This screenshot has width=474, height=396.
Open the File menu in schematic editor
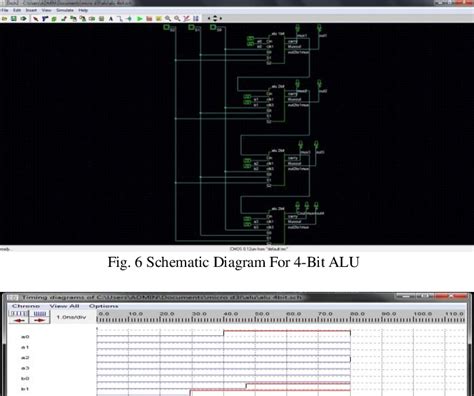point(4,10)
